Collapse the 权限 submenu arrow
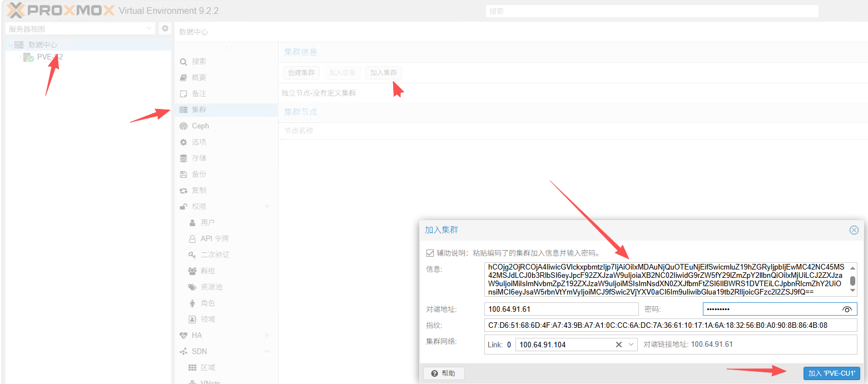Viewport: 868px width, 384px height. pos(267,207)
